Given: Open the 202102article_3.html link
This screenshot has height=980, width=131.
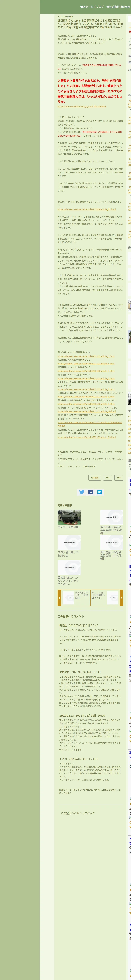Looking at the screenshot, I should pos(86,356).
